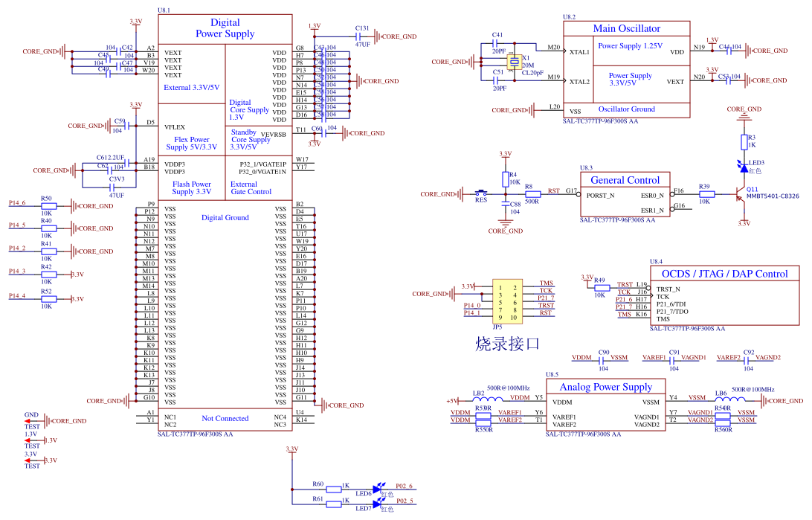The width and height of the screenshot is (812, 520).
Task: Select the P14_6 net label
Action: point(17,202)
